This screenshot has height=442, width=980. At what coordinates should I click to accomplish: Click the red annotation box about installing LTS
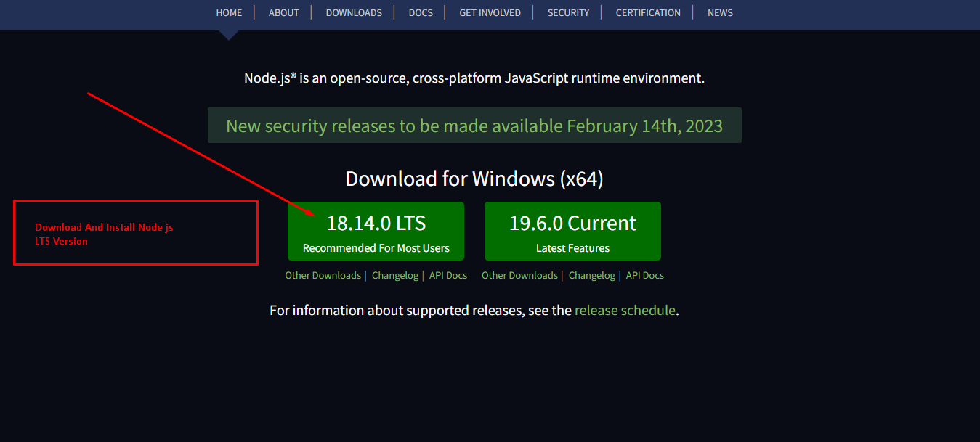tap(135, 232)
